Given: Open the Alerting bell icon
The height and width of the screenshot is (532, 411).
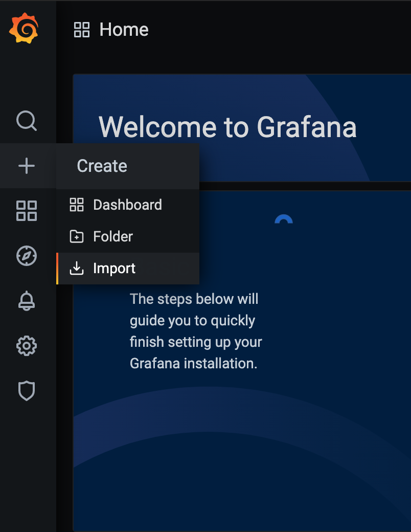Looking at the screenshot, I should point(27,301).
